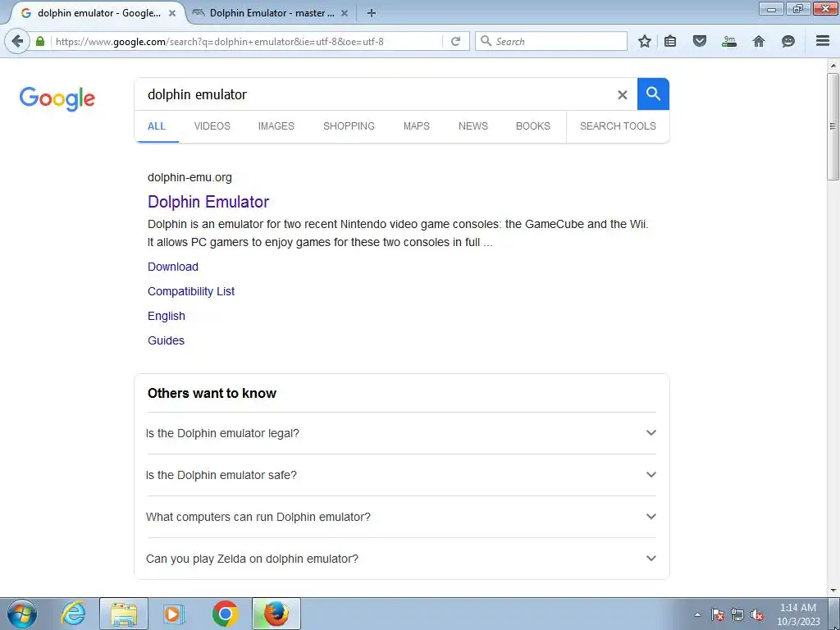Clear the Google search box with X
Viewport: 840px width, 630px height.
point(622,95)
